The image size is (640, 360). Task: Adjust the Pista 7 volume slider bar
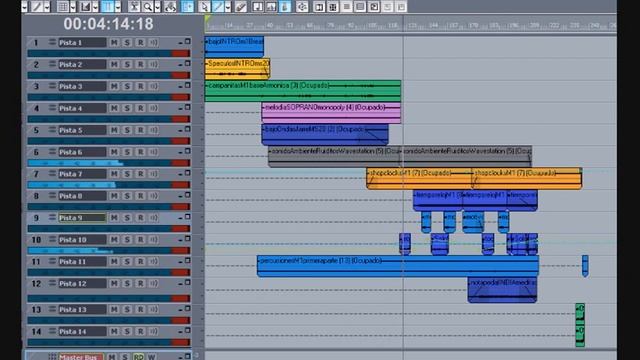point(108,185)
